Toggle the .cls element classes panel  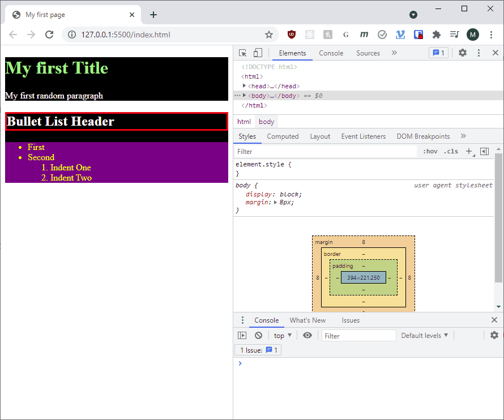(x=451, y=152)
